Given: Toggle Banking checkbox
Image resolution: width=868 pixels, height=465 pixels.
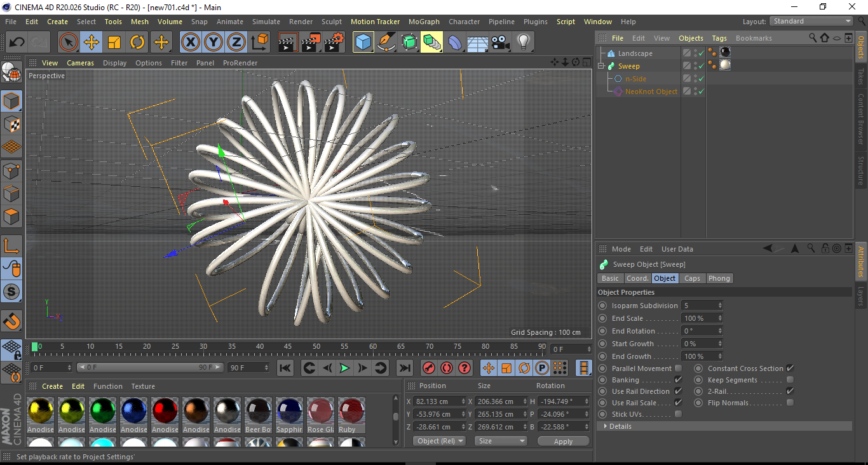Looking at the screenshot, I should click(x=678, y=380).
